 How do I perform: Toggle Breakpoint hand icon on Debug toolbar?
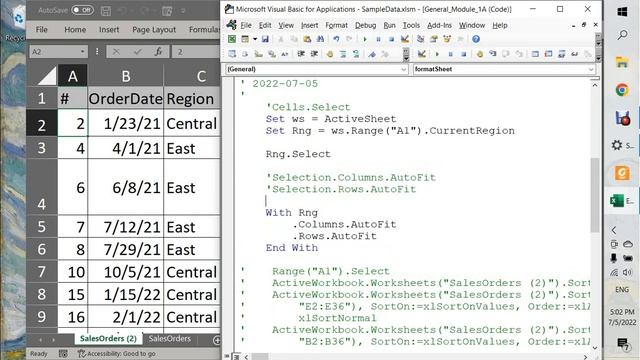click(480, 54)
